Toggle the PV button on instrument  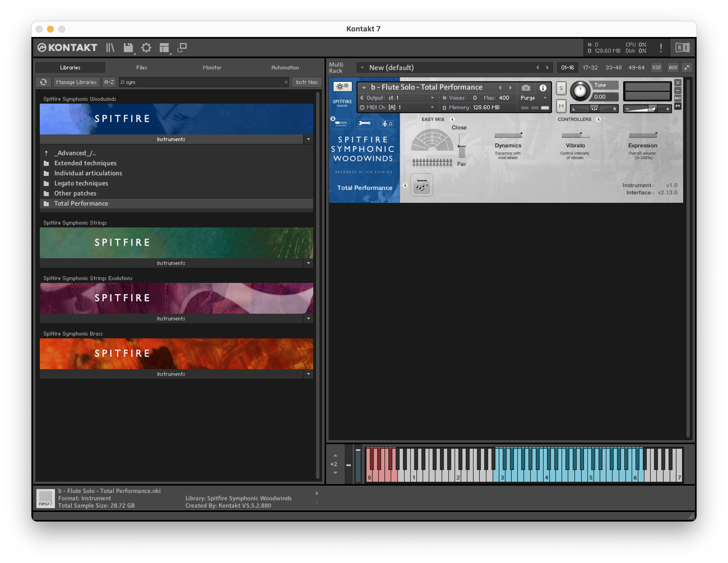click(677, 106)
